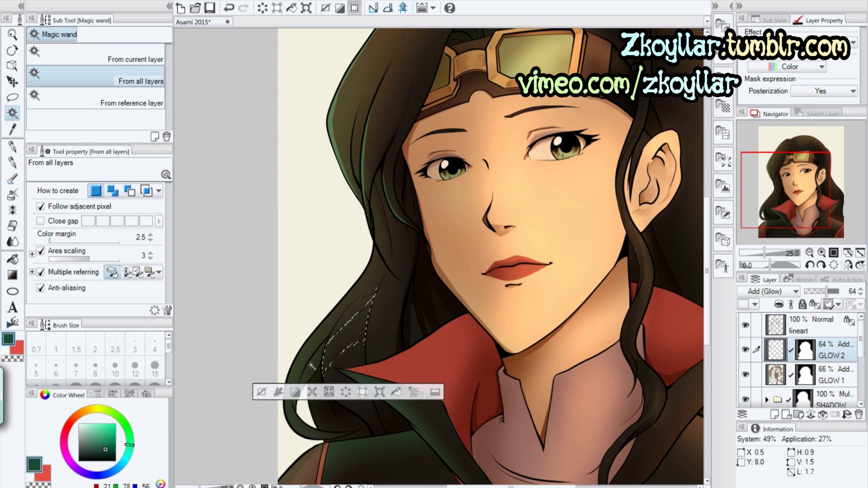
Task: Click the Undo arrow in toolbar
Action: (229, 8)
